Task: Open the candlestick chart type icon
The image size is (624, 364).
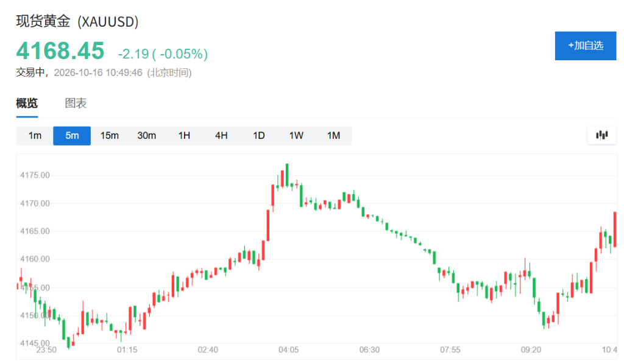Action: (601, 135)
